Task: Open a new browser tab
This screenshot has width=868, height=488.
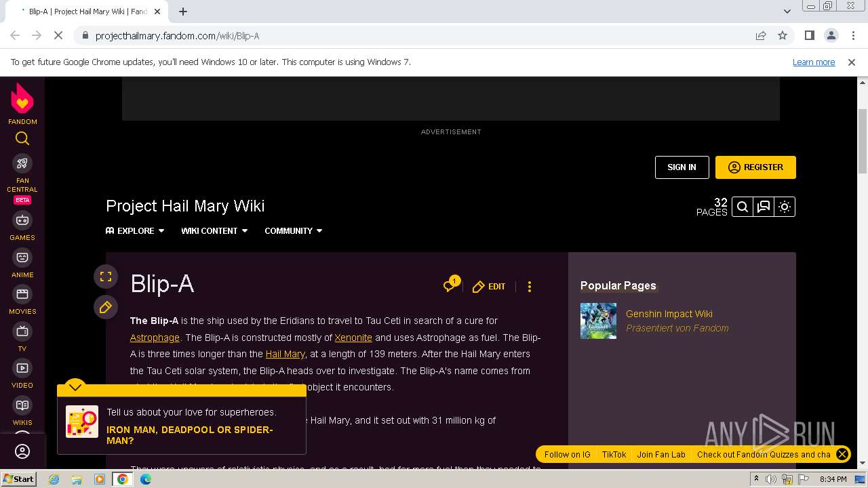Action: pyautogui.click(x=183, y=12)
